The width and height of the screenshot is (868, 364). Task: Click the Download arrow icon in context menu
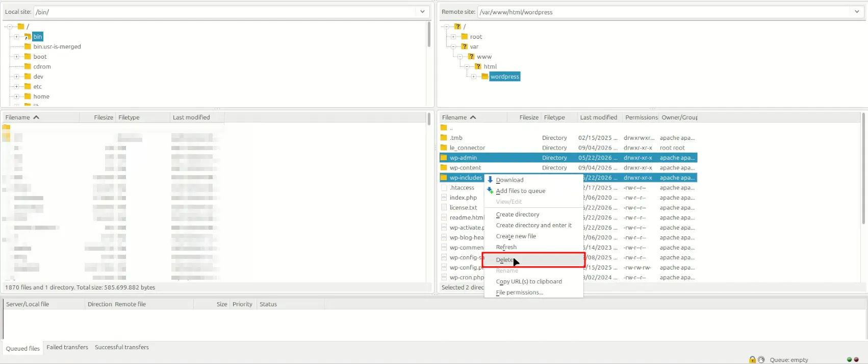[490, 180]
